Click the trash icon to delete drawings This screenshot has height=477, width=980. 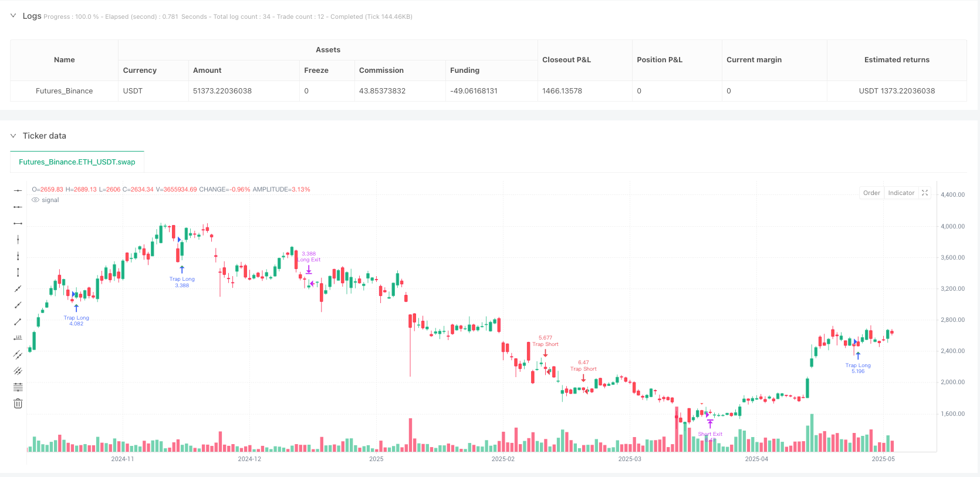(x=18, y=403)
